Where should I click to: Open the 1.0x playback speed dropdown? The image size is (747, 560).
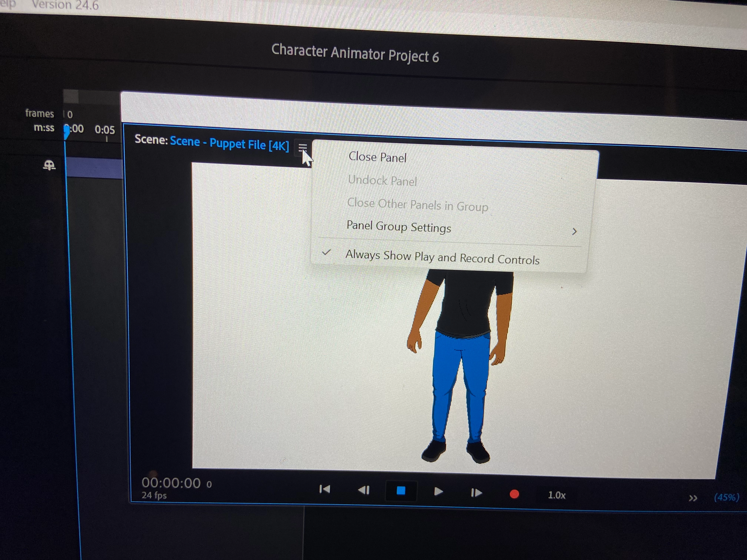click(556, 495)
